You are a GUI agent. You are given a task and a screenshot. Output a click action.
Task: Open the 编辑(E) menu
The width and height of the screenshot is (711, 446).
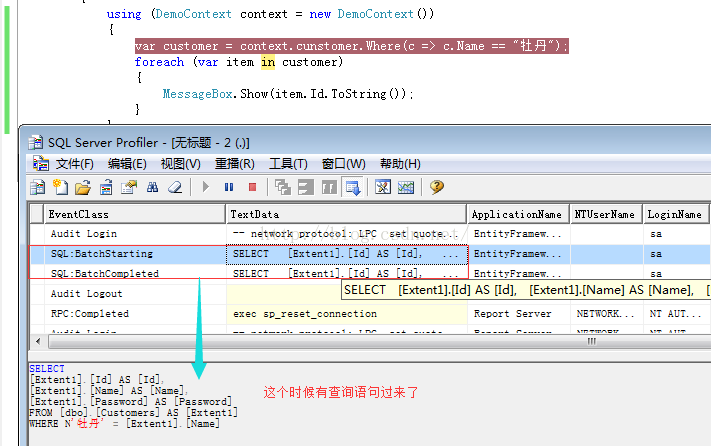[127, 164]
